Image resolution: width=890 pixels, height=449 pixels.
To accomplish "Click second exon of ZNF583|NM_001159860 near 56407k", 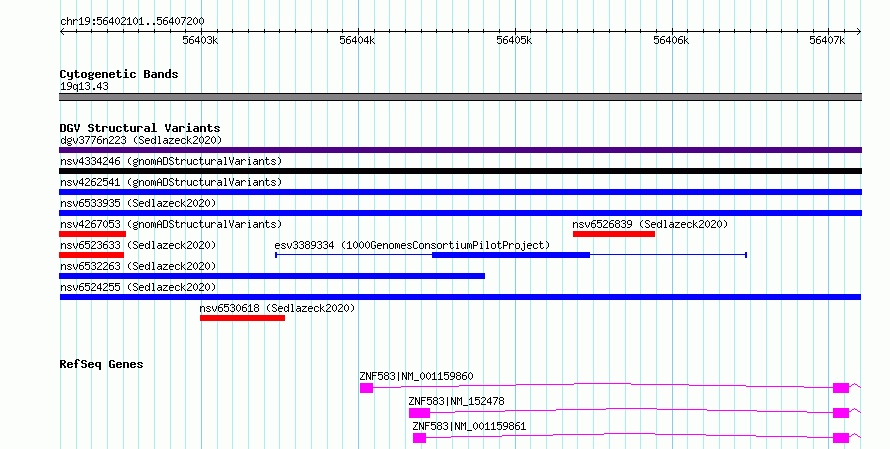I will pyautogui.click(x=841, y=388).
